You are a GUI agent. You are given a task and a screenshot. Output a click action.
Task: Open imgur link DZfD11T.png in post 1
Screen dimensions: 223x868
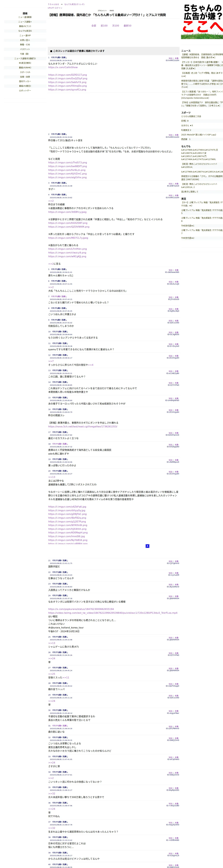coord(67,75)
